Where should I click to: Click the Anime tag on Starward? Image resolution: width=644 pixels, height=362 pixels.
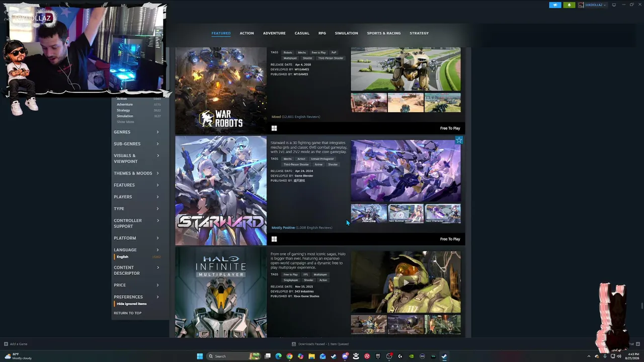pyautogui.click(x=318, y=164)
